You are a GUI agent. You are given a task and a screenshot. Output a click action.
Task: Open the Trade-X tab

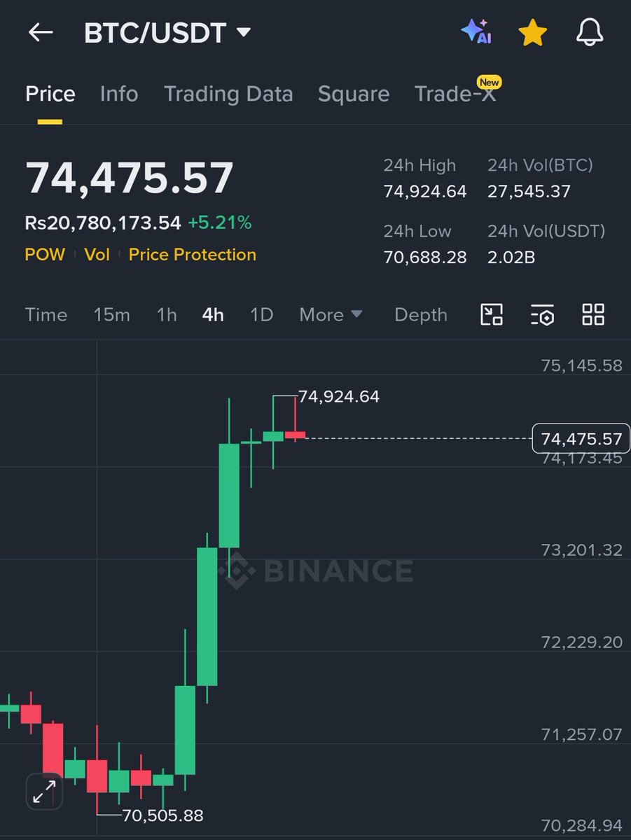455,94
